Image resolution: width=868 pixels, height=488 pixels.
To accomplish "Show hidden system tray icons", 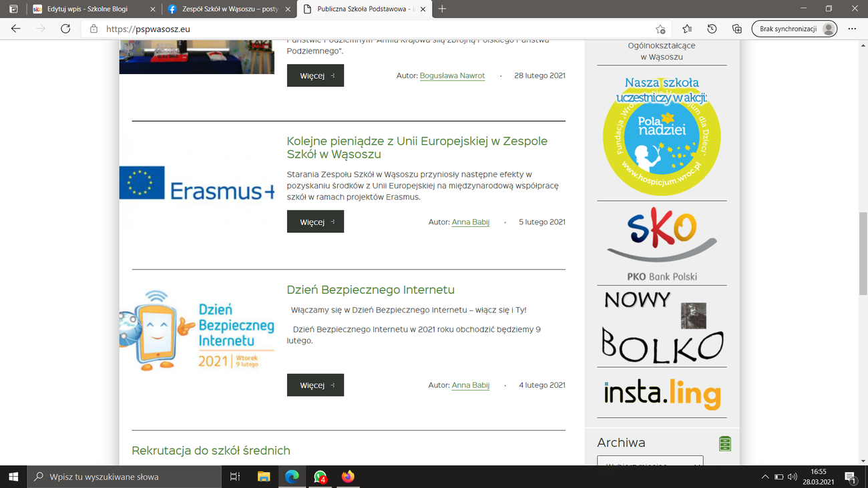I will 765,477.
